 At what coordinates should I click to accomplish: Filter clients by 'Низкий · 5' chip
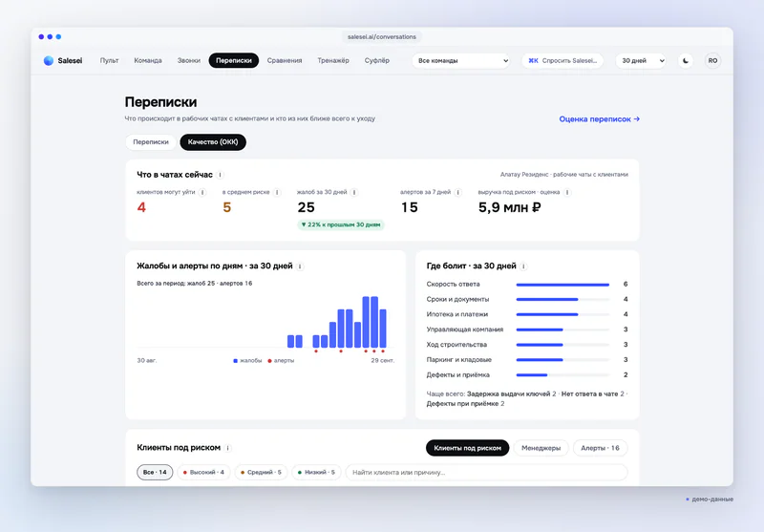(316, 472)
